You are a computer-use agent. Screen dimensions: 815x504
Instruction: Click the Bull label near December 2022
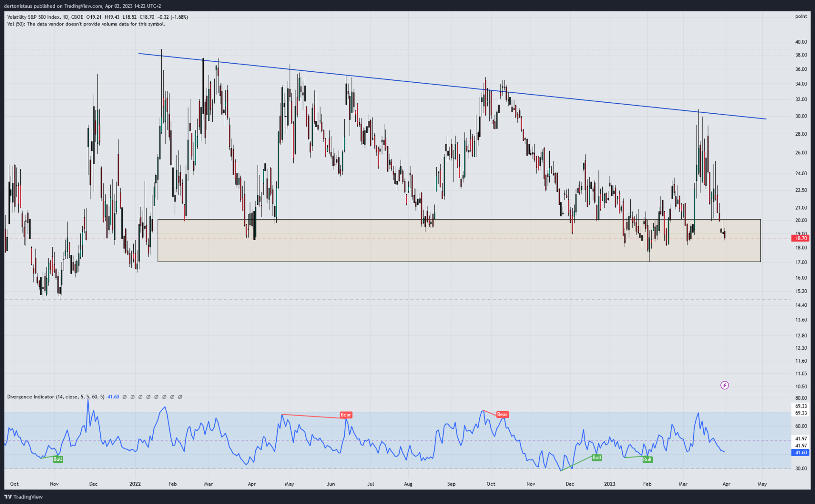click(x=596, y=457)
